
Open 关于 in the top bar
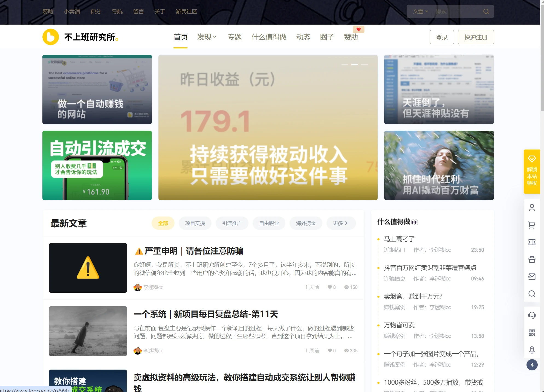click(x=160, y=11)
